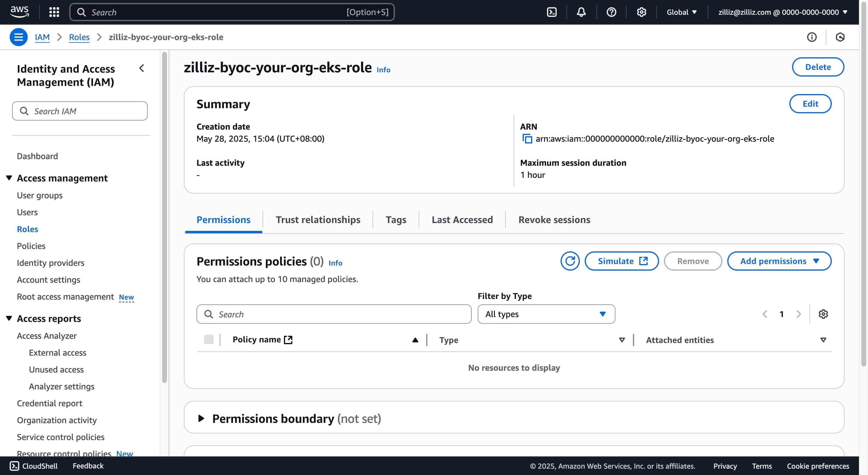Open Unused access in the sidebar
Image resolution: width=868 pixels, height=475 pixels.
tap(56, 370)
